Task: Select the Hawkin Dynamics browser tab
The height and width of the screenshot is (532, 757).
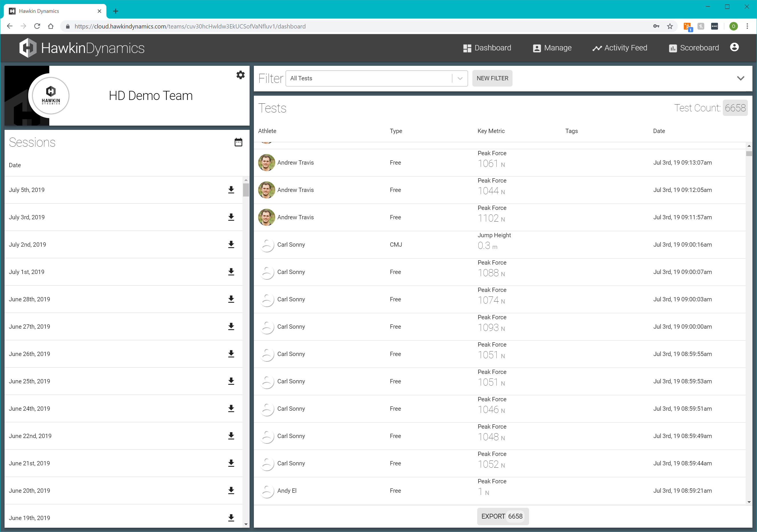Action: click(55, 11)
